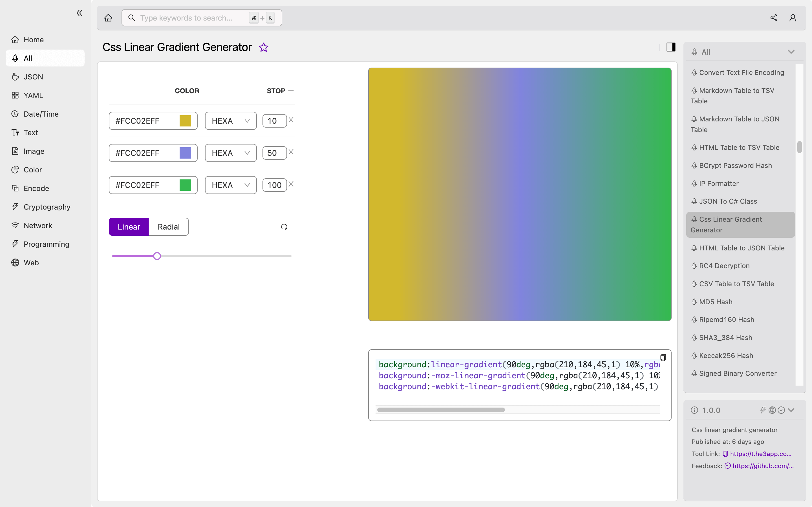Open the Color section in sidebar
The width and height of the screenshot is (812, 507).
click(32, 169)
